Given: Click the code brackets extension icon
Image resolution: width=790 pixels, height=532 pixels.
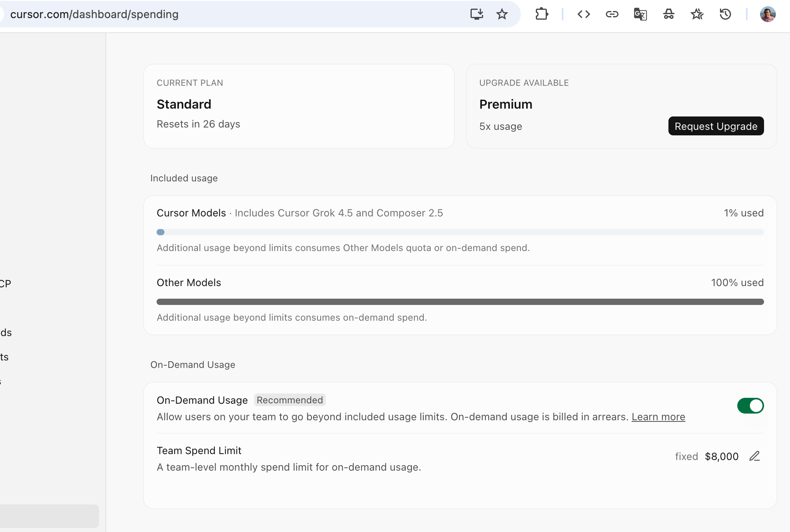Looking at the screenshot, I should [x=584, y=14].
